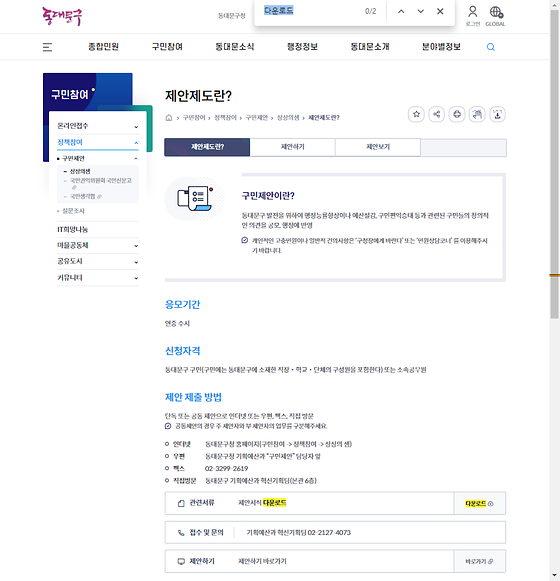Click 정책참여 in the breadcrumb
The width and height of the screenshot is (560, 581).
[x=225, y=118]
